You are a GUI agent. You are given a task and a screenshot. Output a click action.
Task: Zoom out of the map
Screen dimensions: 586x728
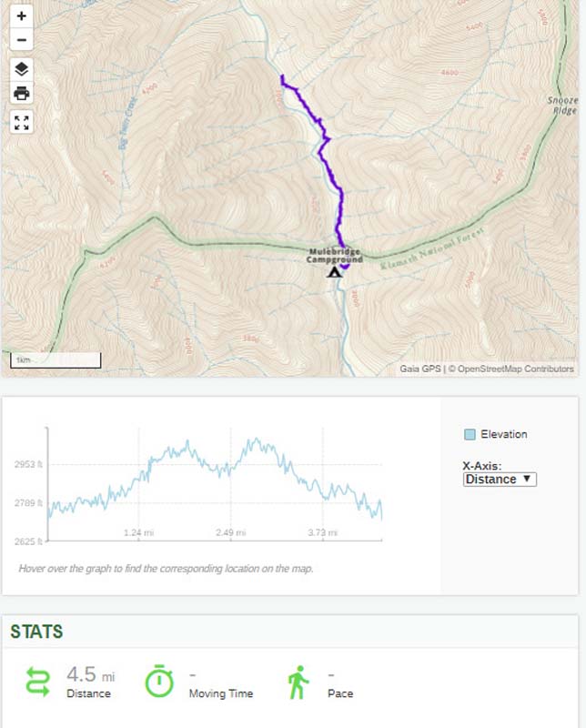point(22,40)
